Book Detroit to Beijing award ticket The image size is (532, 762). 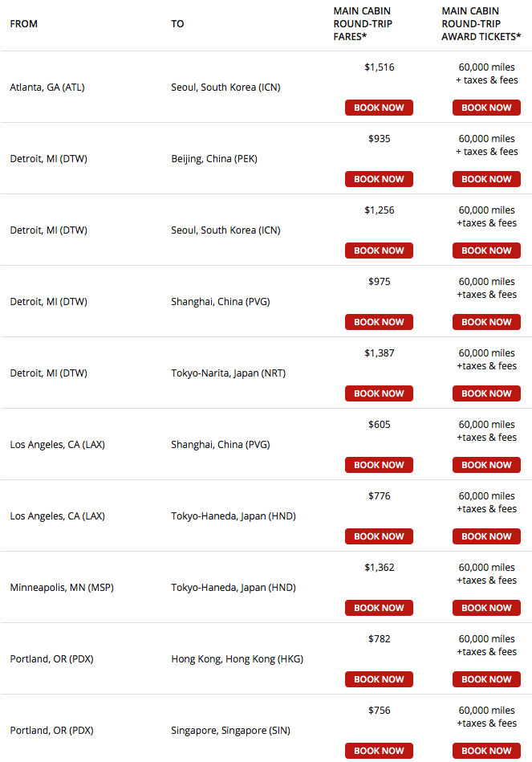point(486,179)
